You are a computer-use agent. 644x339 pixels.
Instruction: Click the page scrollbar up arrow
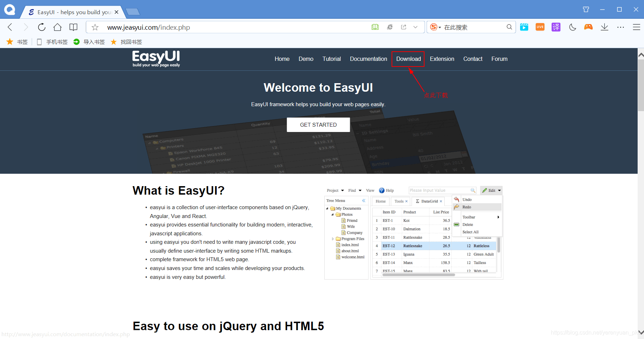(641, 55)
